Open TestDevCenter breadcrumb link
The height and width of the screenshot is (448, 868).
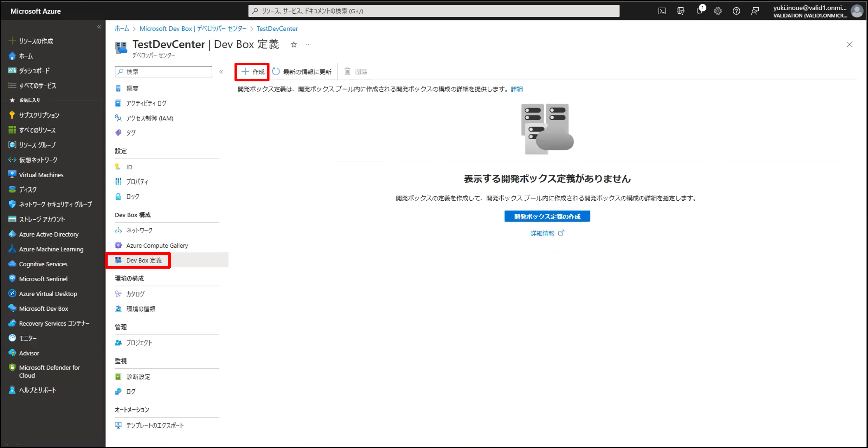277,29
